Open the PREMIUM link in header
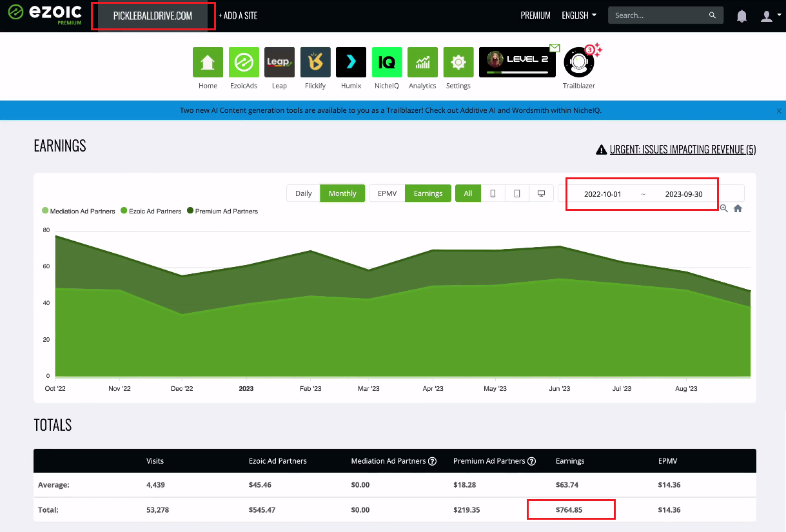This screenshot has width=786, height=532. [x=536, y=15]
